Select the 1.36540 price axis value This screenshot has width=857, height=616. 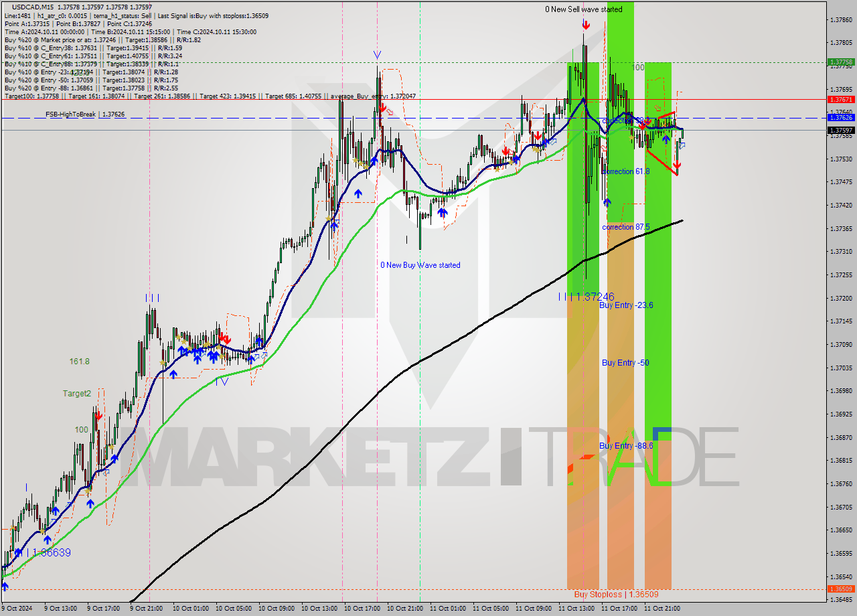(841, 576)
